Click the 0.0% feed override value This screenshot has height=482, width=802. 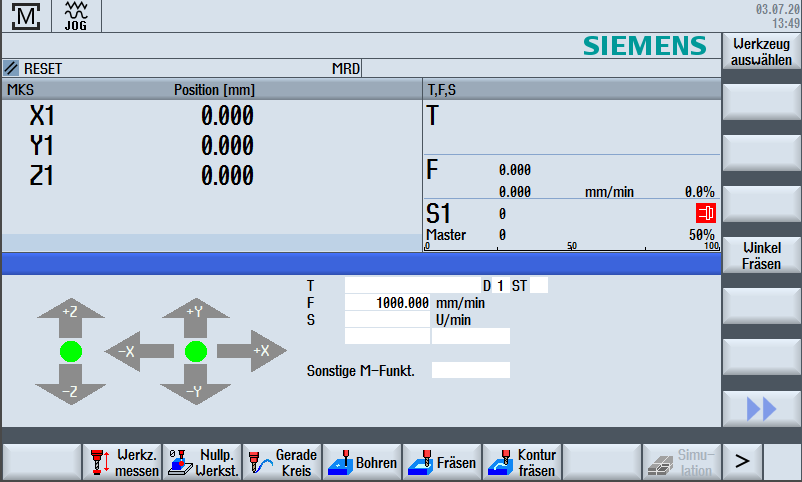[x=700, y=192]
